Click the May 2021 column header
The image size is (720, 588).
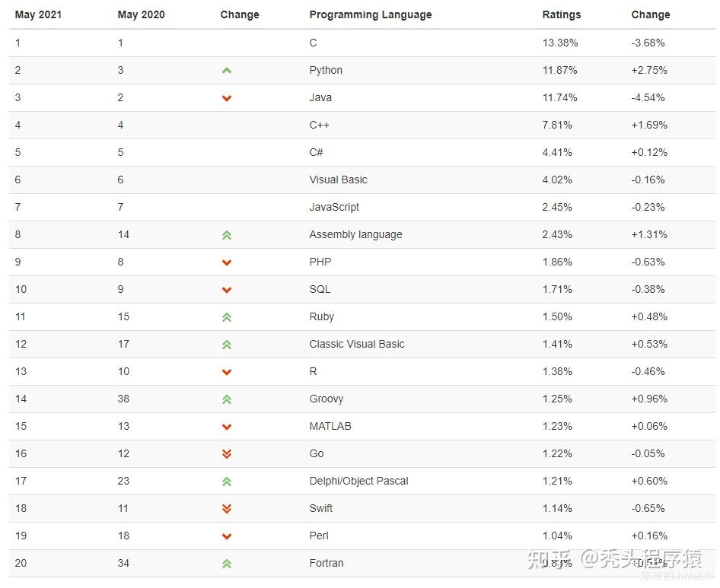[38, 14]
